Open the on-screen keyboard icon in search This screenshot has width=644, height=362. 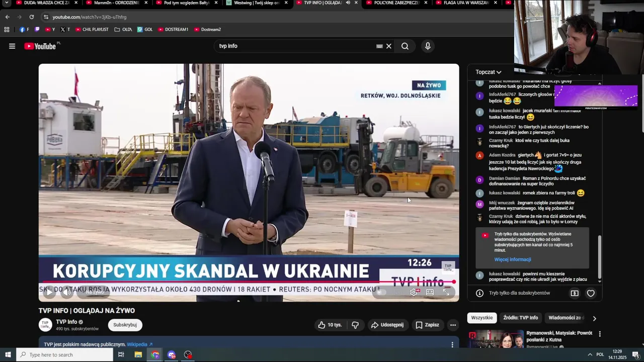coord(379,46)
